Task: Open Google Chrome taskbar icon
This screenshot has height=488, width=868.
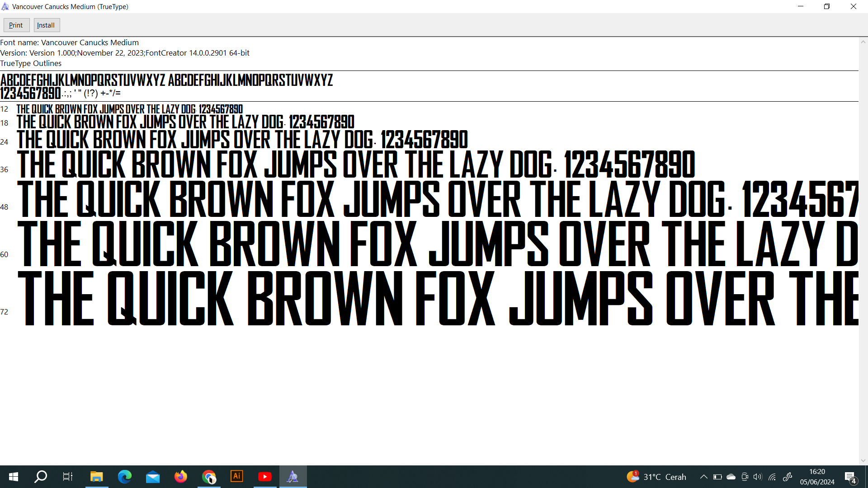Action: coord(209,477)
